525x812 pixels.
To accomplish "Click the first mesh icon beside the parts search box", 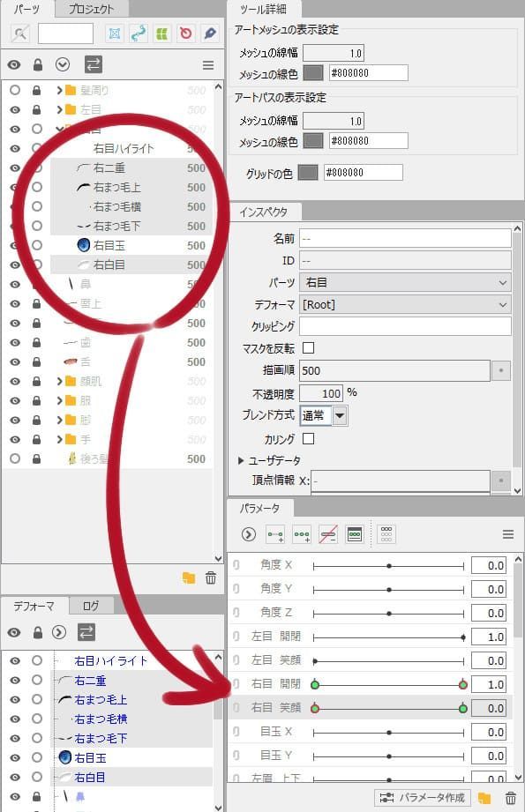I will (x=115, y=34).
